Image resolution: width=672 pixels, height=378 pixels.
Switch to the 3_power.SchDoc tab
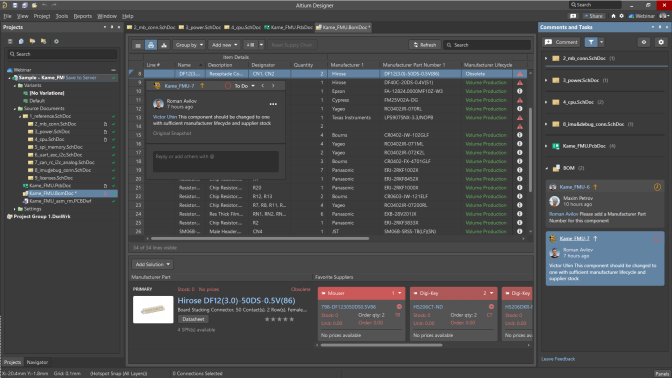tap(200, 27)
